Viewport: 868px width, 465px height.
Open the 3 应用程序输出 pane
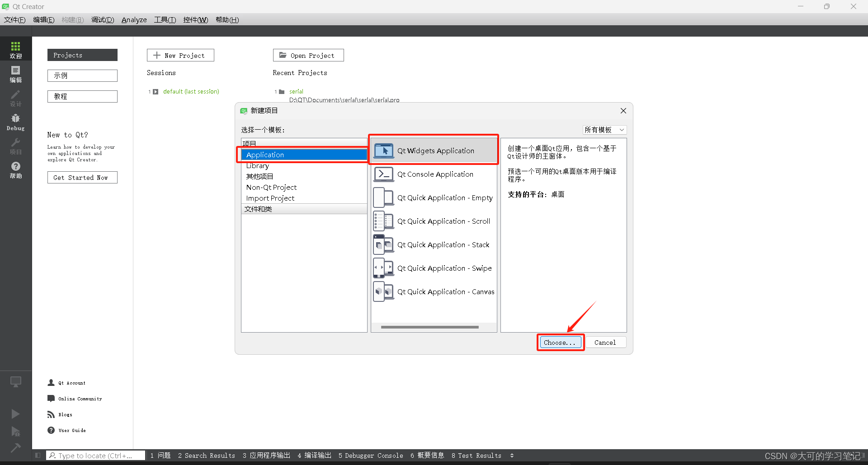[x=267, y=456]
